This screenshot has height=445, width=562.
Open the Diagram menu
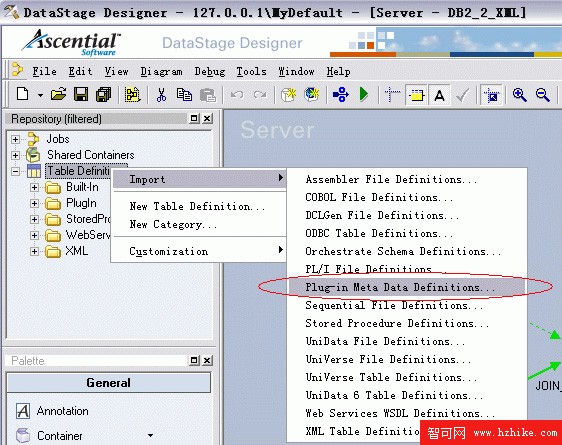coord(161,71)
